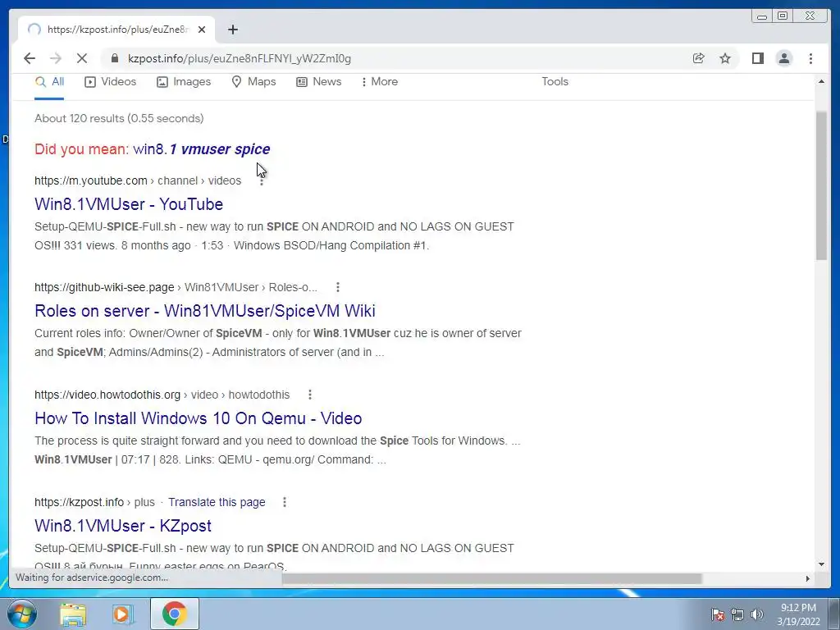Image resolution: width=840 pixels, height=630 pixels.
Task: Open search Tools
Action: [x=555, y=82]
